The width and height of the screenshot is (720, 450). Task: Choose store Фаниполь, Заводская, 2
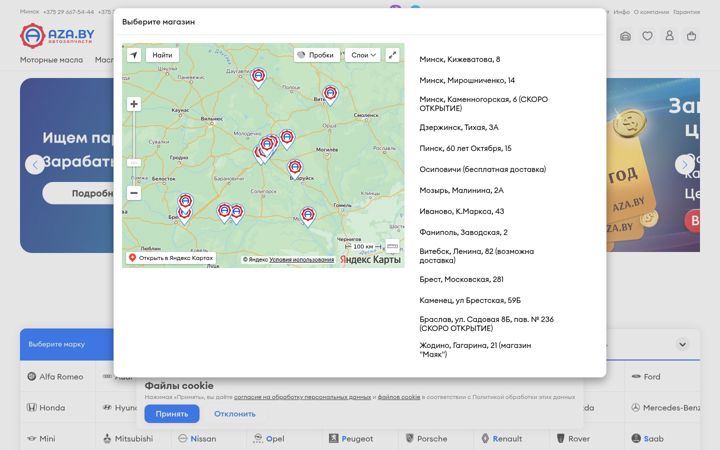click(463, 232)
